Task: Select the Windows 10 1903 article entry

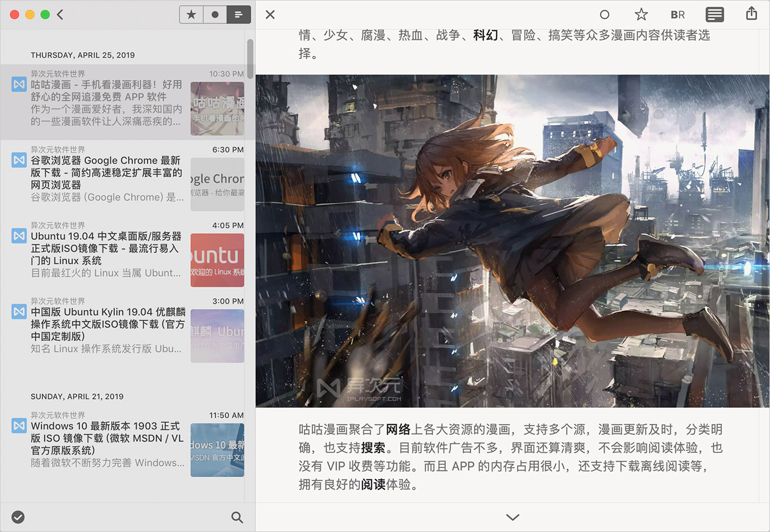Action: tap(105, 439)
